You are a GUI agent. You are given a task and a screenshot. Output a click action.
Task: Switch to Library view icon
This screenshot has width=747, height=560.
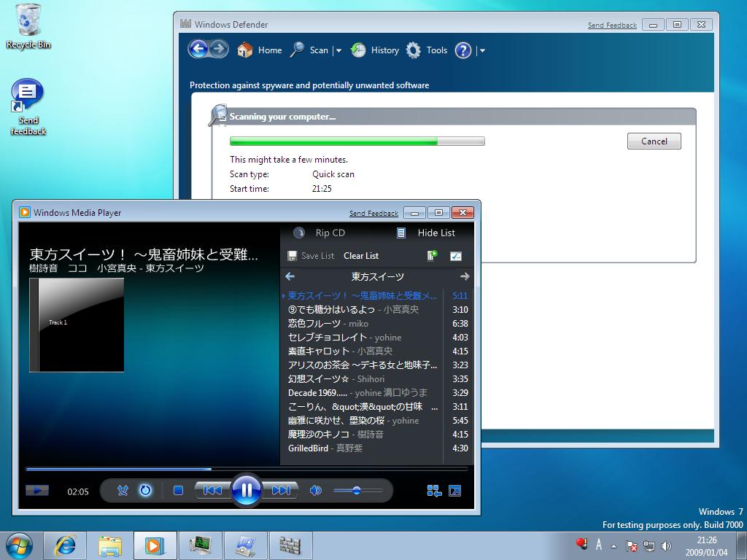[x=434, y=491]
